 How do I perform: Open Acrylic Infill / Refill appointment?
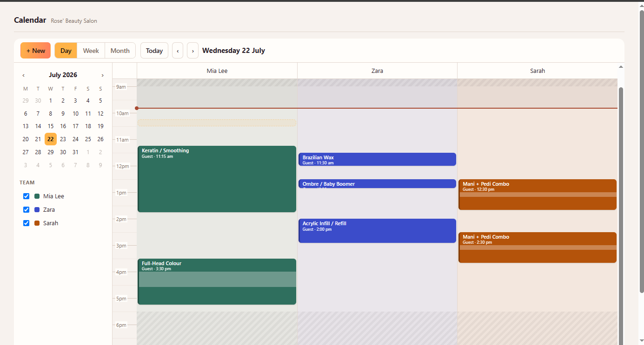pos(377,231)
